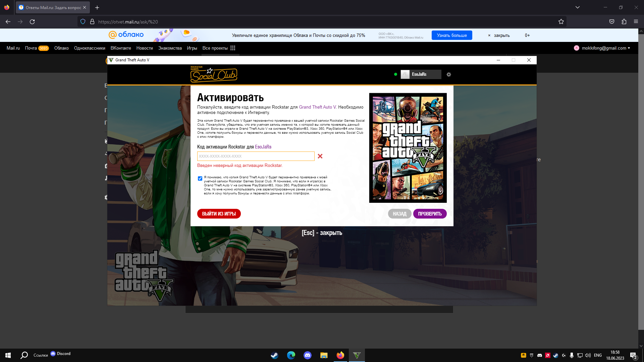Click the облако logo in banner
Image resolution: width=644 pixels, height=362 pixels.
click(x=126, y=35)
